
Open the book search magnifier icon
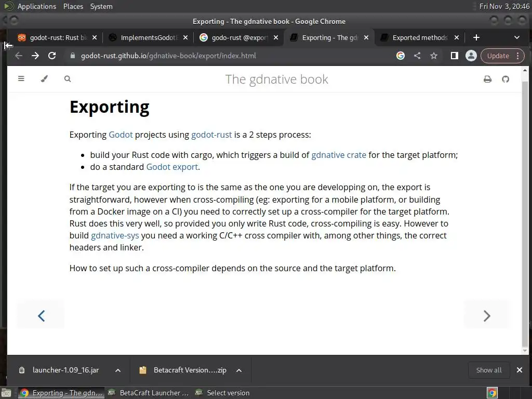click(68, 79)
